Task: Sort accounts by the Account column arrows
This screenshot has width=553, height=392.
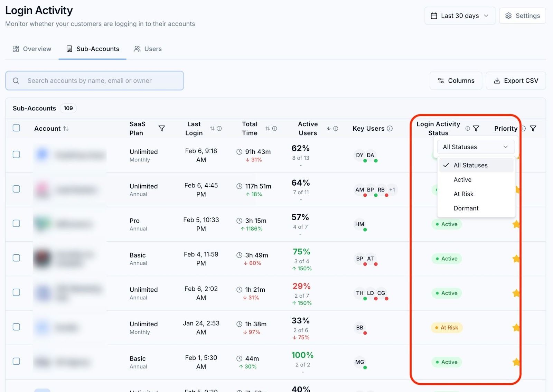Action: 66,129
